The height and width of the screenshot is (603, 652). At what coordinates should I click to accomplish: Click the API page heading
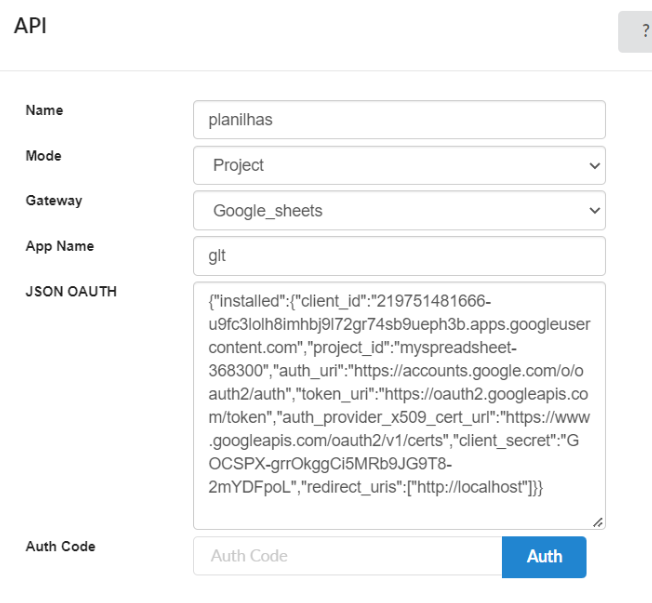tap(30, 26)
